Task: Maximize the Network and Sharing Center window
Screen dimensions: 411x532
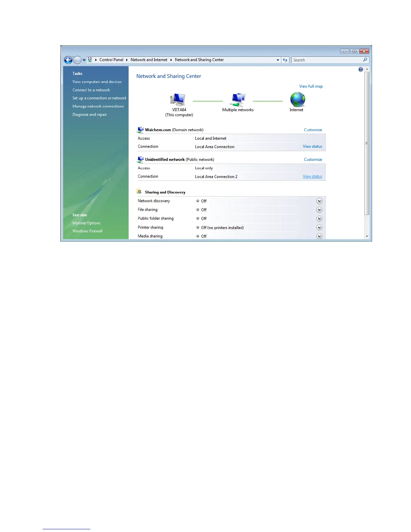Action: pyautogui.click(x=354, y=51)
